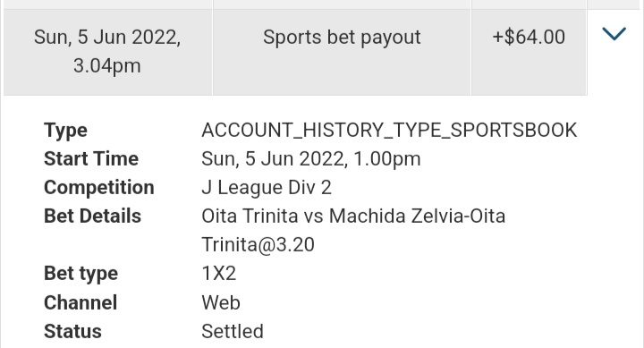Select the J League Div 2 text
The width and height of the screenshot is (644, 348).
click(267, 188)
